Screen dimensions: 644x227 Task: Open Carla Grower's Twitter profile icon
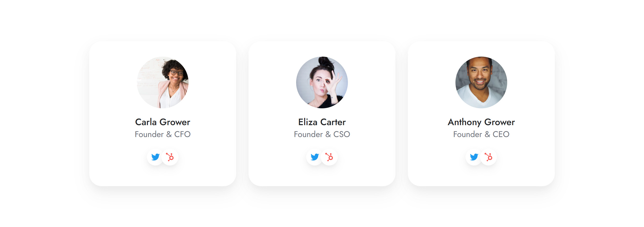tap(155, 157)
